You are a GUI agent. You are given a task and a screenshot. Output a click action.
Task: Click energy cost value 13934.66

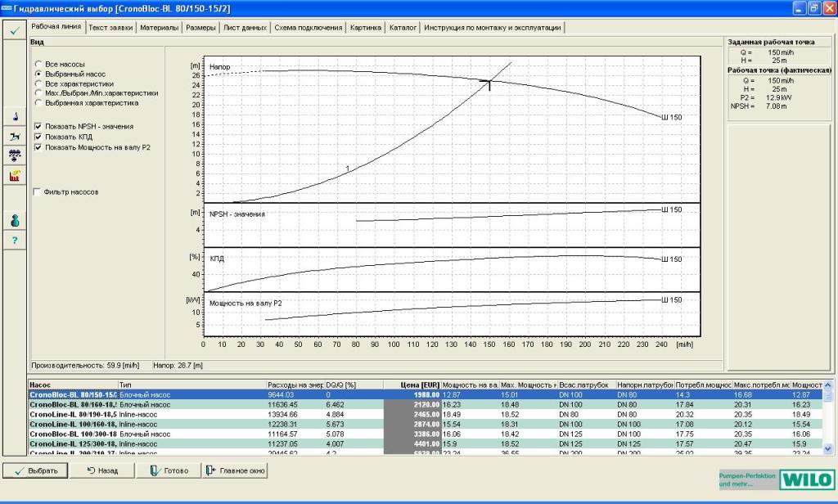(282, 414)
